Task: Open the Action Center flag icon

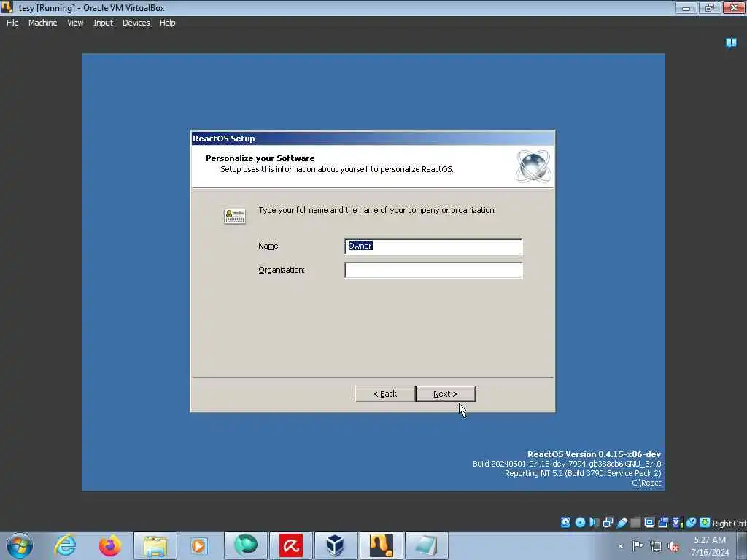Action: [638, 546]
